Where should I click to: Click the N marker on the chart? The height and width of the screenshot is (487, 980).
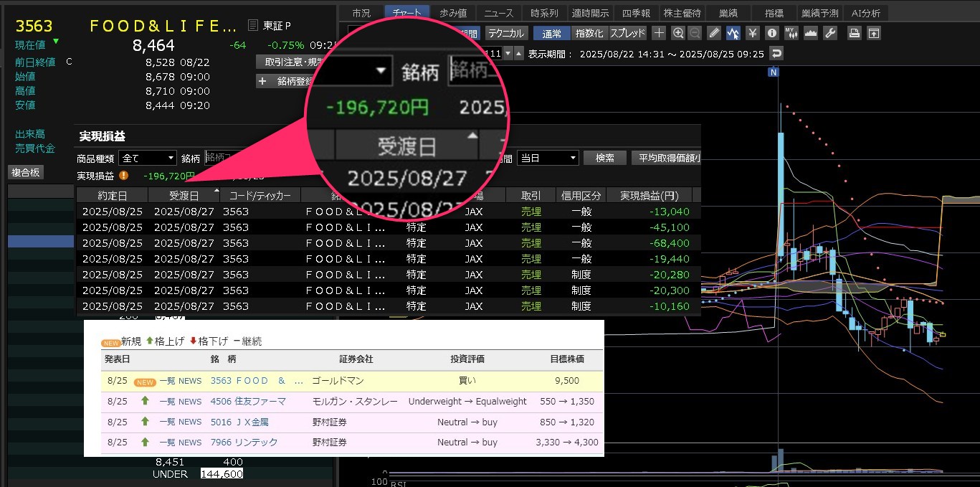[x=773, y=72]
